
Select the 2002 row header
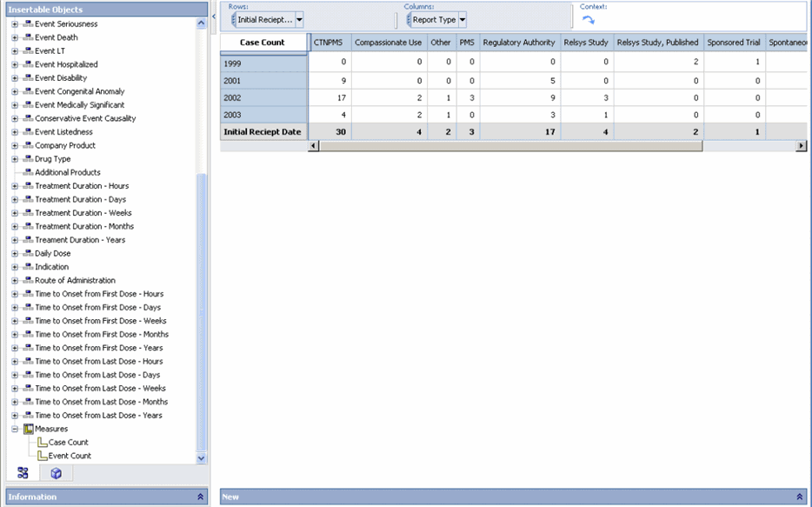point(263,98)
